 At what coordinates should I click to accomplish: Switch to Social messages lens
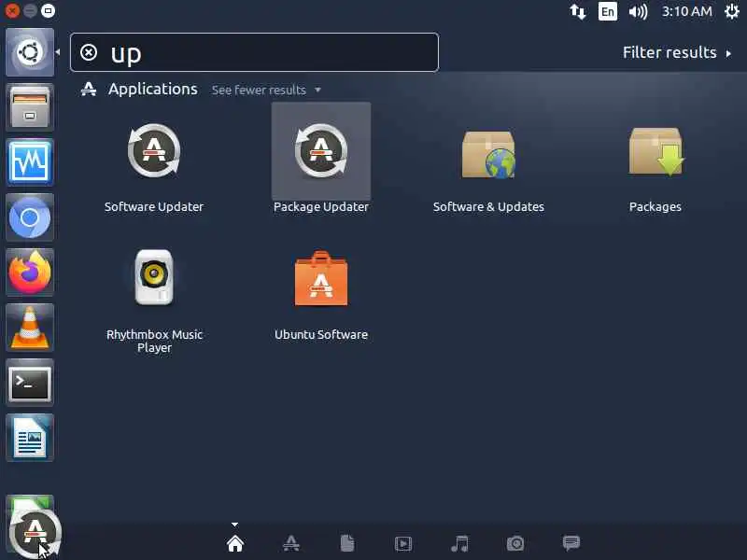571,543
